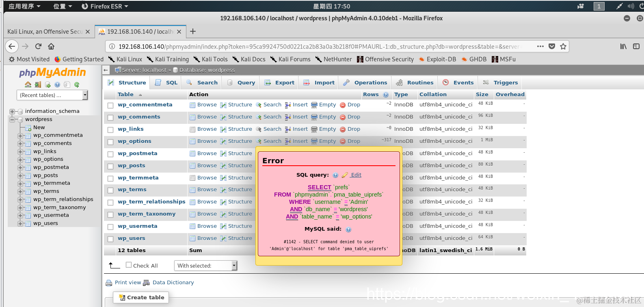Open the Triggers tab
The height and width of the screenshot is (307, 644).
[x=500, y=82]
